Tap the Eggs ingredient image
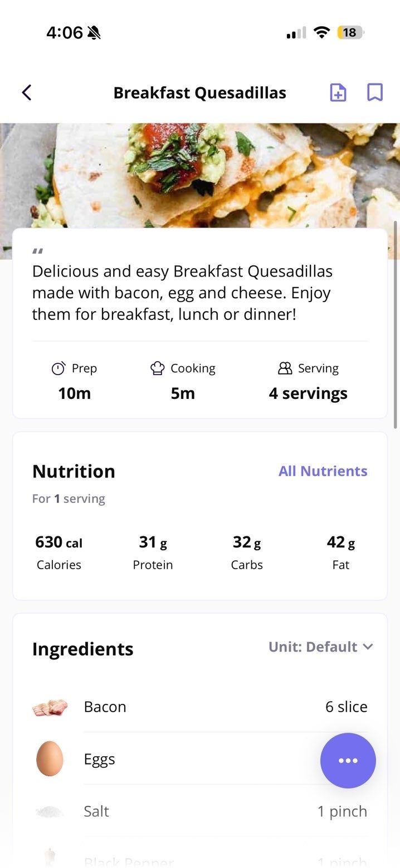 (x=50, y=759)
